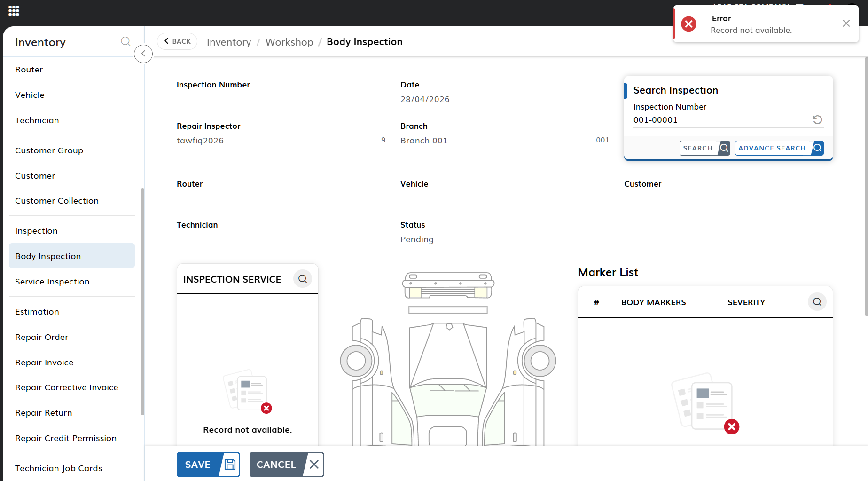
Task: Search inside Inspection Service panel
Action: pyautogui.click(x=303, y=279)
